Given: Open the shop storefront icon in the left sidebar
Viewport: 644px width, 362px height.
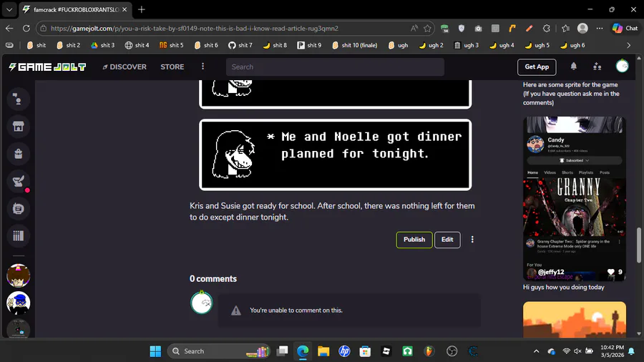Looking at the screenshot, I should pos(18,127).
